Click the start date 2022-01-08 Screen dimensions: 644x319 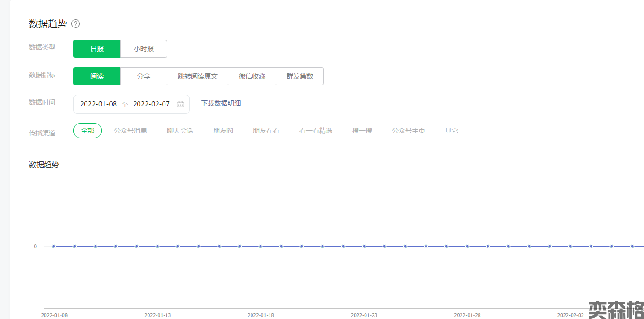[98, 104]
